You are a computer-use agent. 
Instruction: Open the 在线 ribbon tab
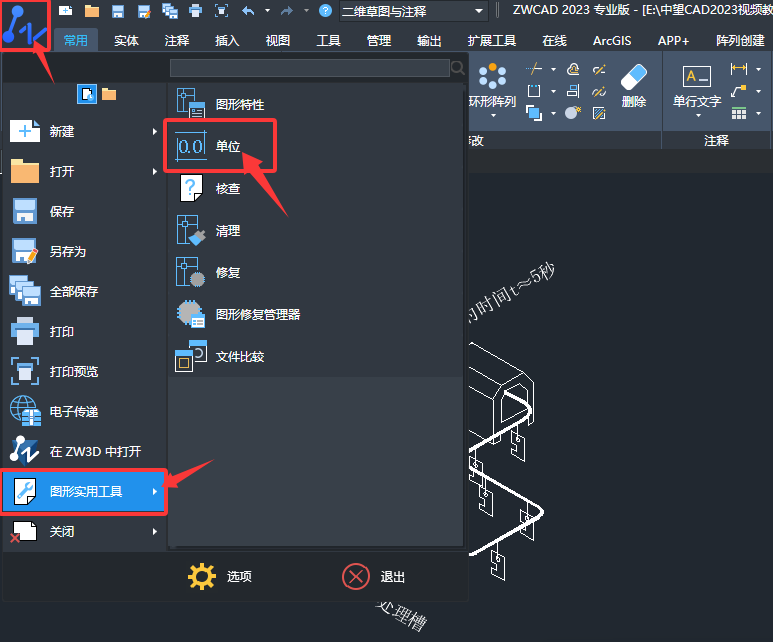tap(555, 40)
